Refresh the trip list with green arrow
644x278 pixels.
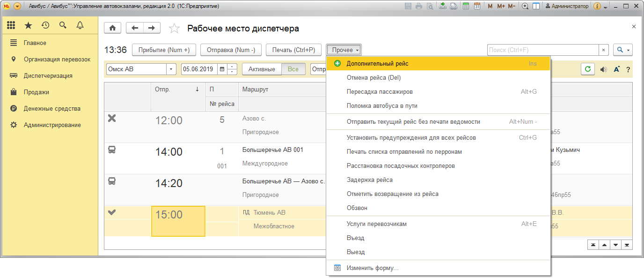(x=588, y=69)
